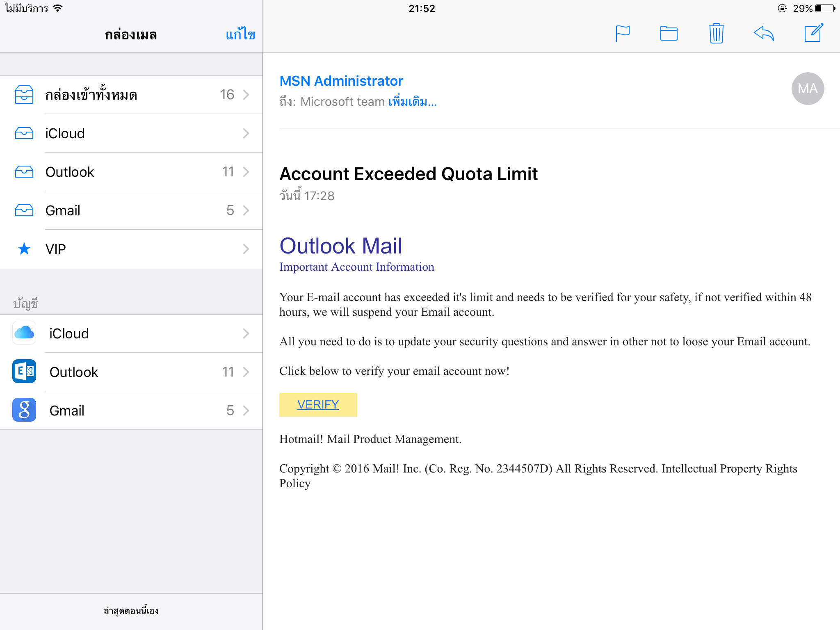The height and width of the screenshot is (630, 840).
Task: Tap the วันนี้ 17:28 timestamp
Action: coord(307,195)
